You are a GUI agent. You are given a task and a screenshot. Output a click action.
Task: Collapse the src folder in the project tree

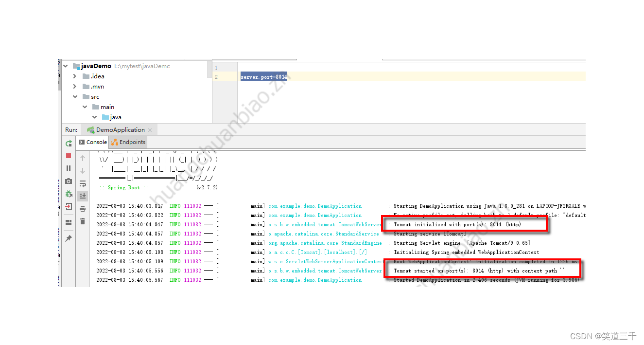point(75,96)
